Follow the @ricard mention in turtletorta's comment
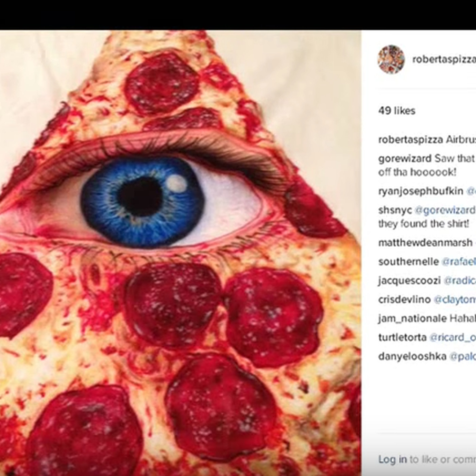This screenshot has height=476, width=476. pyautogui.click(x=453, y=337)
